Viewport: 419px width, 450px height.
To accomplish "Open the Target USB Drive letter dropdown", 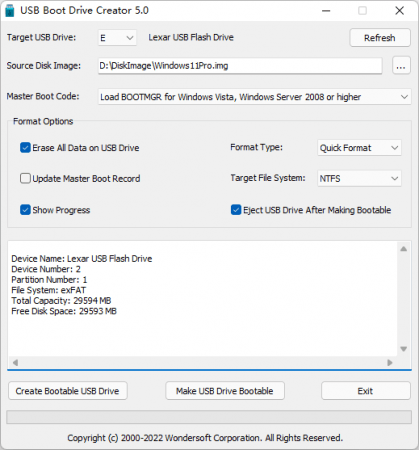I will coord(117,38).
